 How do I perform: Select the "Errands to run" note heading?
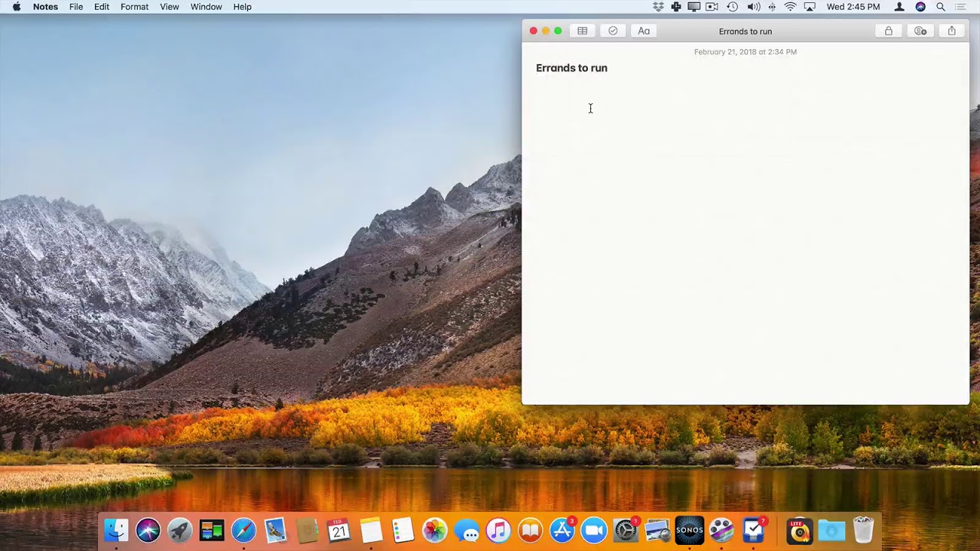571,68
